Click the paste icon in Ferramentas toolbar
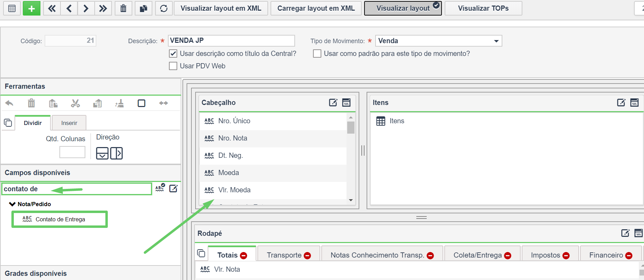The width and height of the screenshot is (644, 280). coord(53,103)
